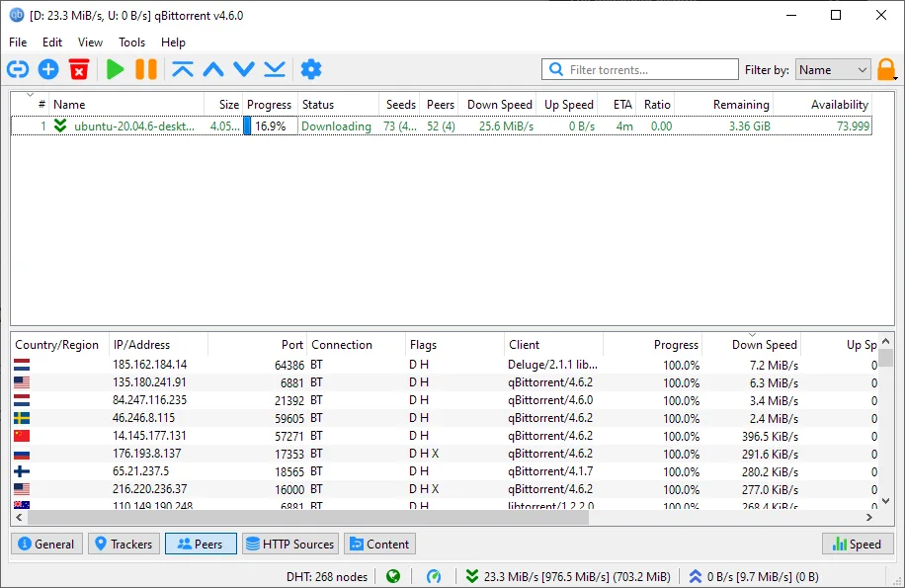Screen dimensions: 905x588
Task: Click the blue upload speed arrows in status bar
Action: click(696, 576)
